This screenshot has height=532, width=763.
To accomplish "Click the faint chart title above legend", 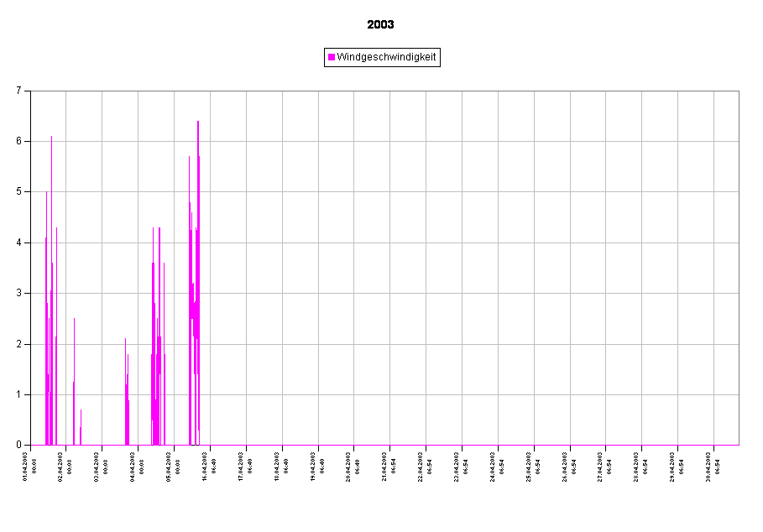I will [x=381, y=25].
